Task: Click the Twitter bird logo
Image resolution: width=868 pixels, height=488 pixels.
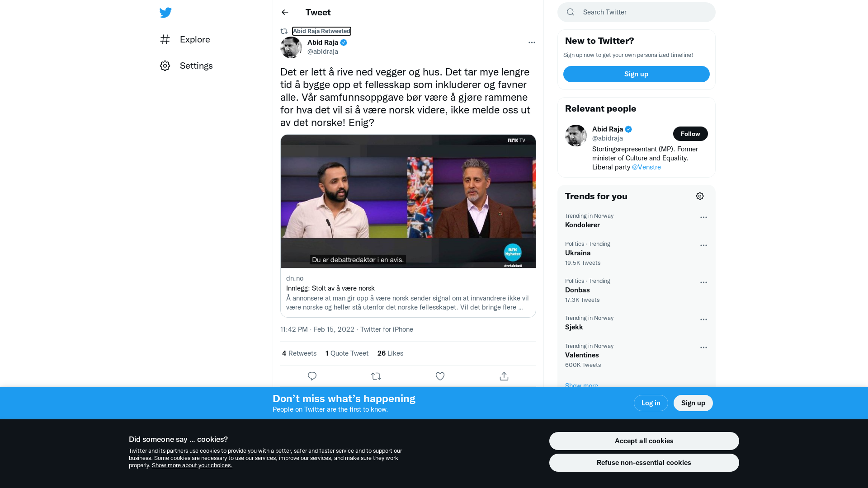Action: (165, 13)
